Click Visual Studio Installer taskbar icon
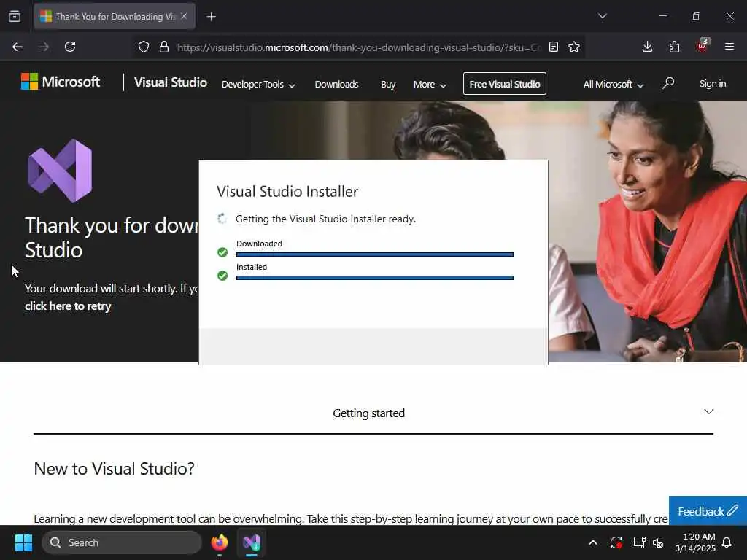This screenshot has width=747, height=560. coord(252,542)
